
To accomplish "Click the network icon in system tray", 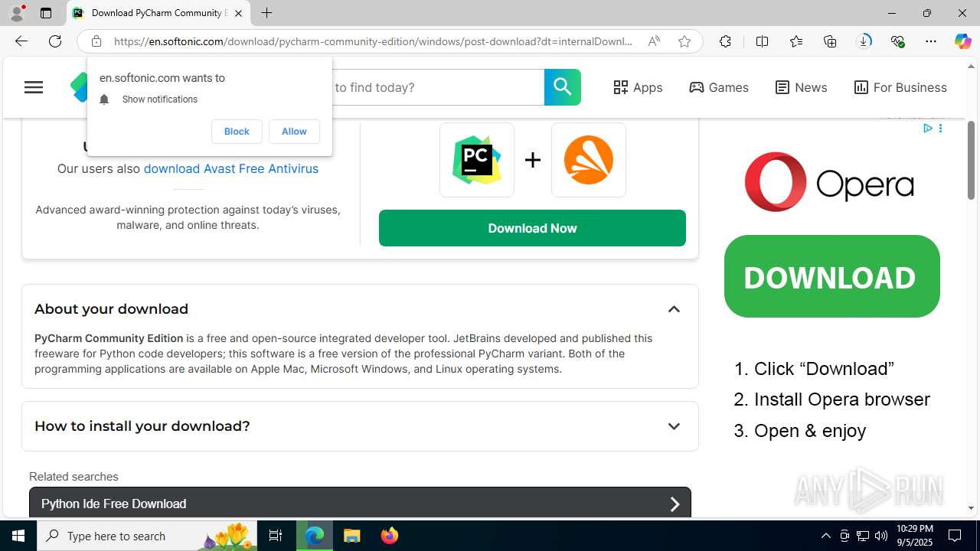I will (863, 536).
